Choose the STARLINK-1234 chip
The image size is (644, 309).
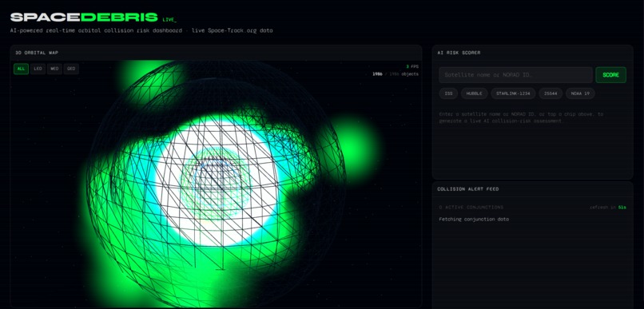[513, 93]
